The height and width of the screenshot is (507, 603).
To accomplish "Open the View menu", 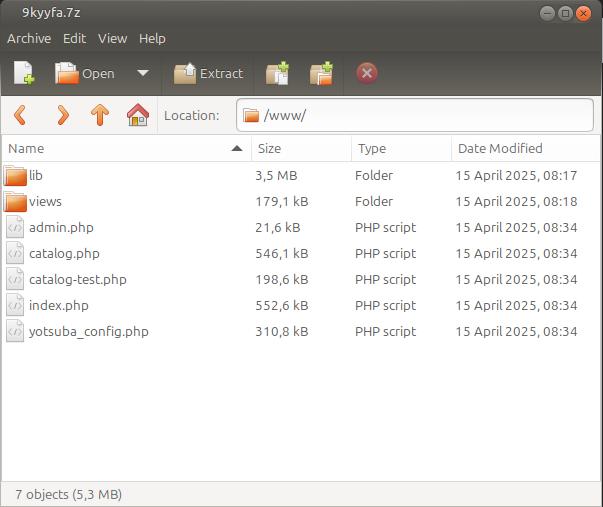I will pos(112,38).
